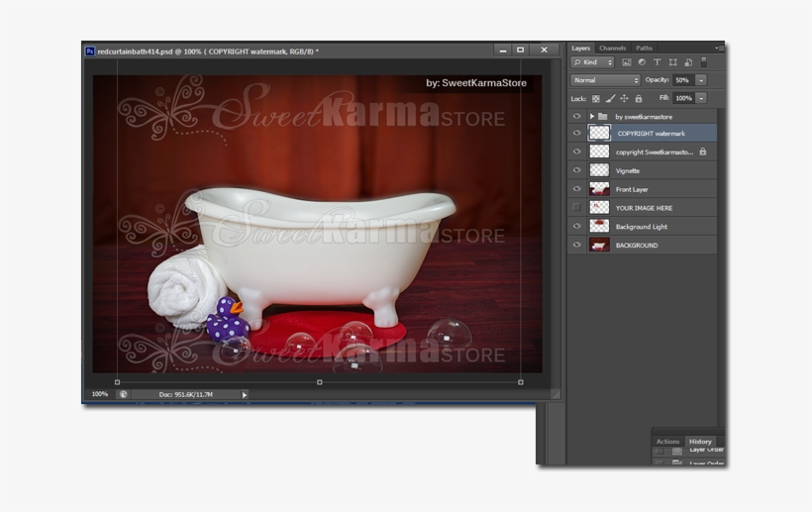
Task: Enable lock transparent pixels
Action: pyautogui.click(x=596, y=98)
